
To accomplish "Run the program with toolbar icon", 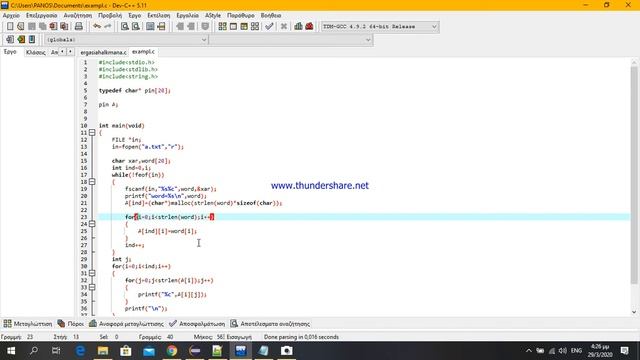I will point(233,27).
